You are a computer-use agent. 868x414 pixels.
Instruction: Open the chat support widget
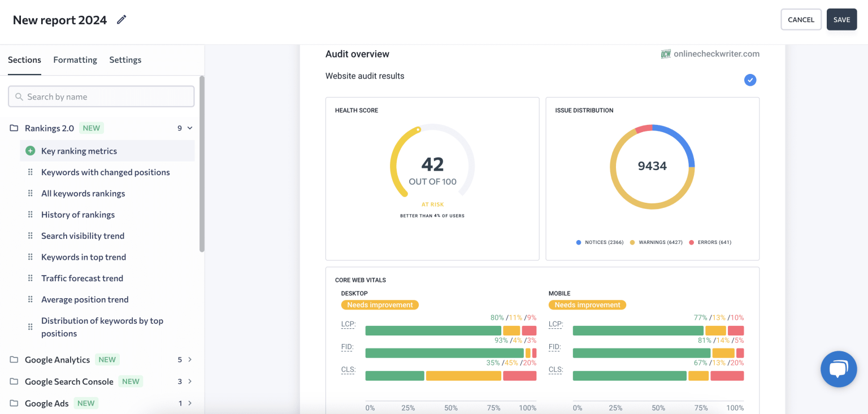[x=839, y=369]
